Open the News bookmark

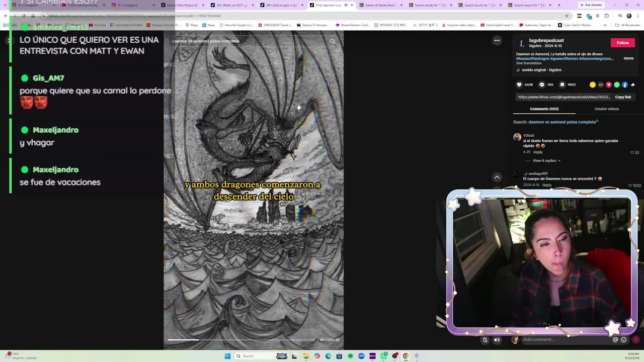(x=209, y=25)
